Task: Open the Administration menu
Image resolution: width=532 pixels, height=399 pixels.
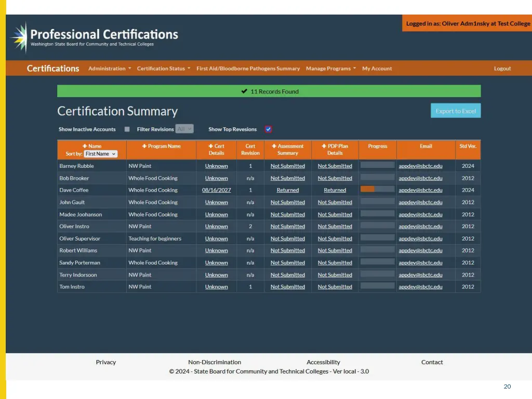Action: [x=110, y=69]
